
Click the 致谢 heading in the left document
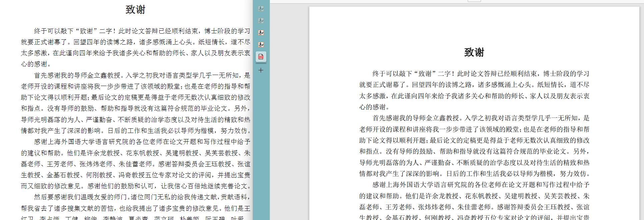tap(135, 10)
